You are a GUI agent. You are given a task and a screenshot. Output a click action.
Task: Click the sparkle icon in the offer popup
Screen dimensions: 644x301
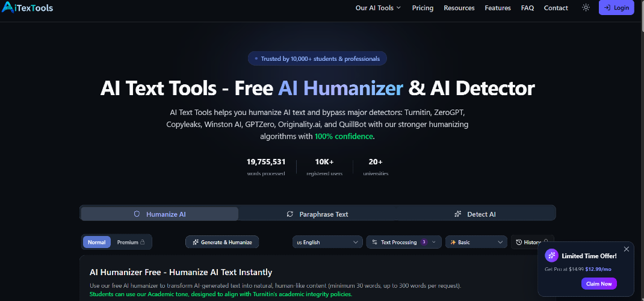551,255
